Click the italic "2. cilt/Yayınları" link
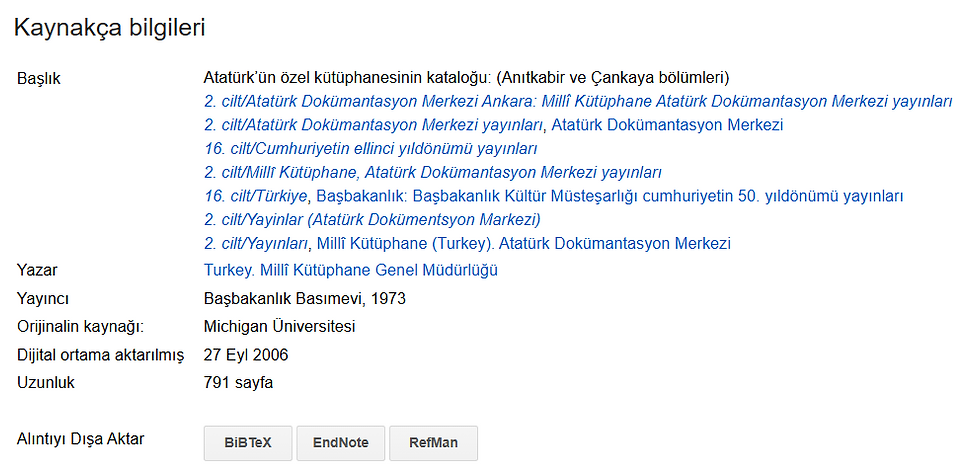 (x=255, y=244)
